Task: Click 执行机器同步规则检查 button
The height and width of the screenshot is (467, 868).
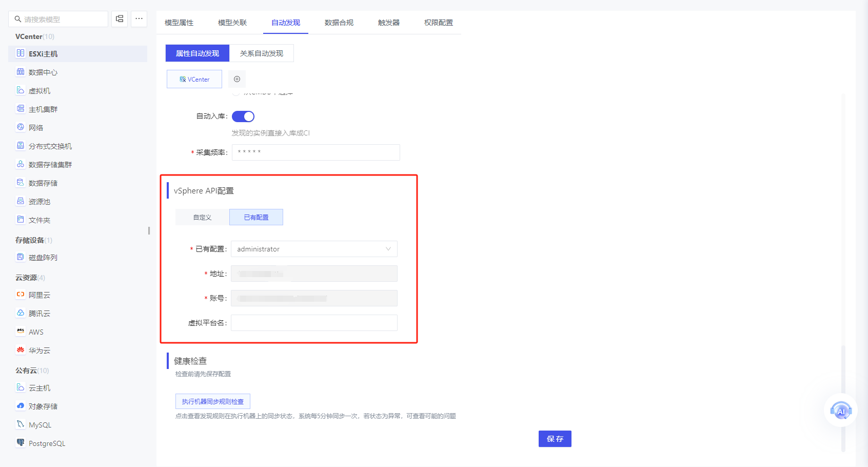Action: point(213,401)
